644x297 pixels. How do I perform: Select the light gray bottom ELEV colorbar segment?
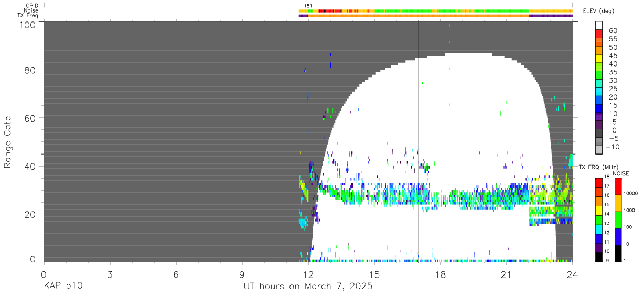599,150
